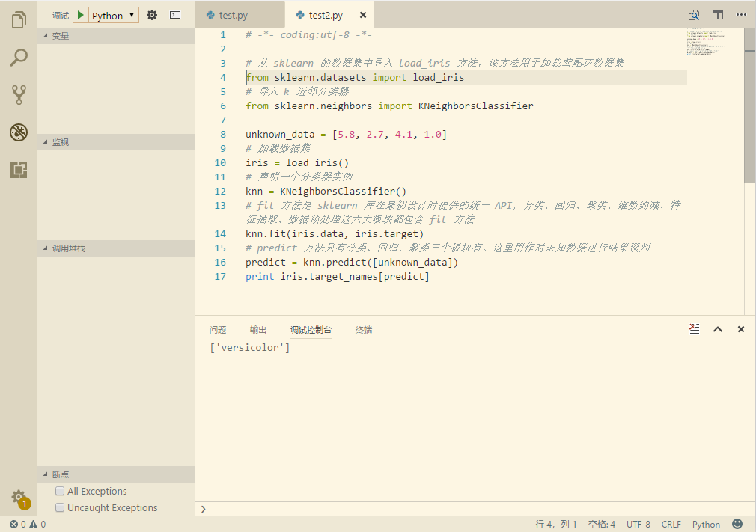756x532 pixels.
Task: Click Python file icon on test.py tab
Action: pyautogui.click(x=210, y=16)
